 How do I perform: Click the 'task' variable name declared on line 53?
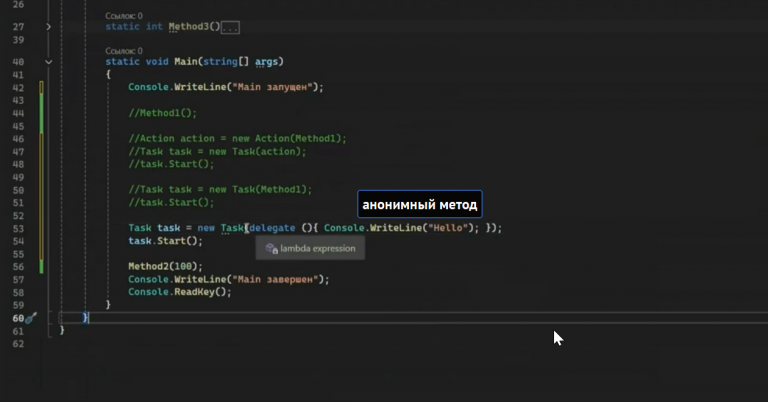(x=168, y=228)
